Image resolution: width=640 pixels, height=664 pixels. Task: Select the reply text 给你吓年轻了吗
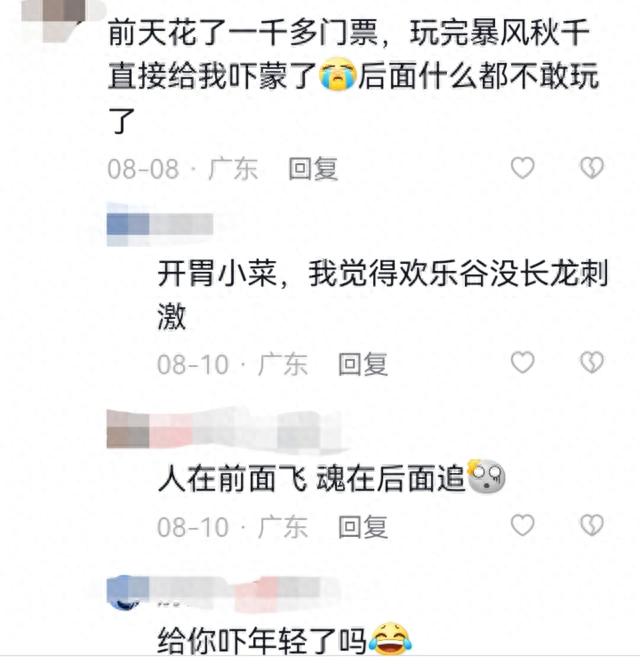click(x=262, y=640)
